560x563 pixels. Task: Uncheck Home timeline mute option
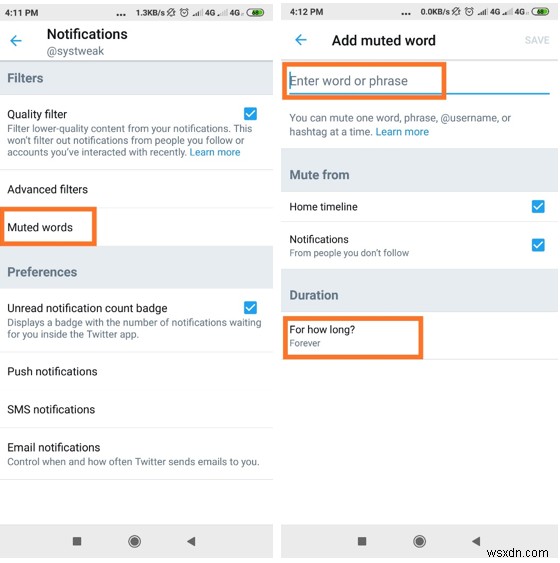538,206
